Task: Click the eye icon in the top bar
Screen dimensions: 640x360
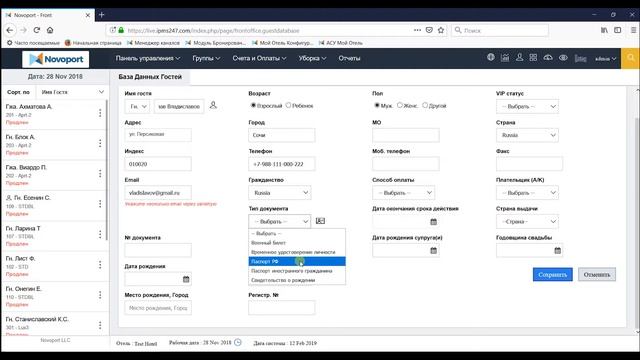Action: (563, 58)
